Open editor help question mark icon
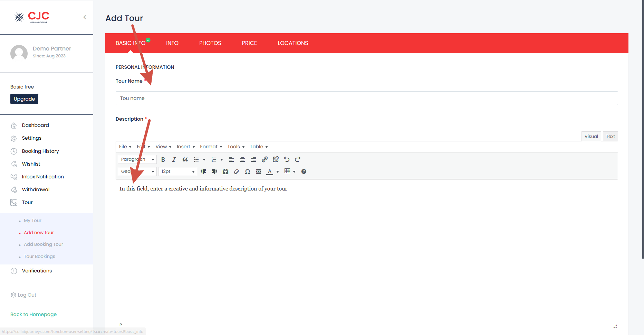This screenshot has height=335, width=644. point(304,171)
